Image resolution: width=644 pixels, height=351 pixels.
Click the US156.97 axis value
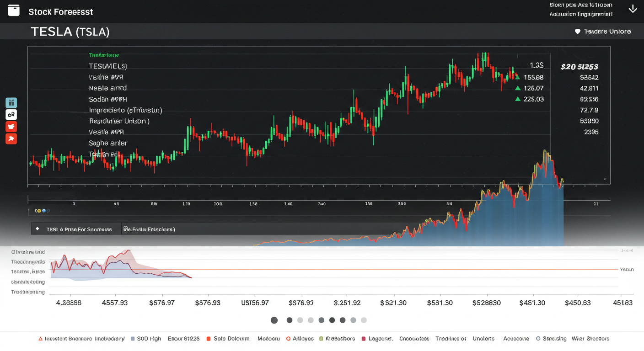(255, 303)
